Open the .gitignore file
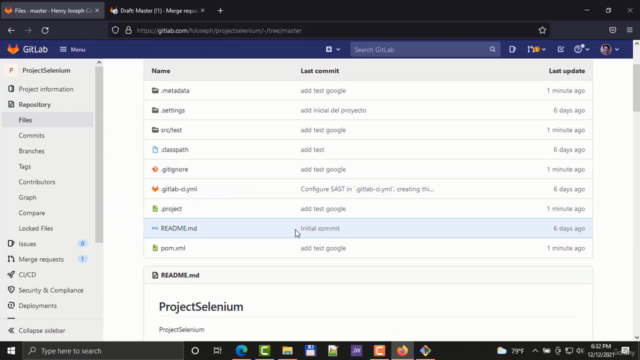Viewport: 640px width, 360px height. tap(174, 169)
